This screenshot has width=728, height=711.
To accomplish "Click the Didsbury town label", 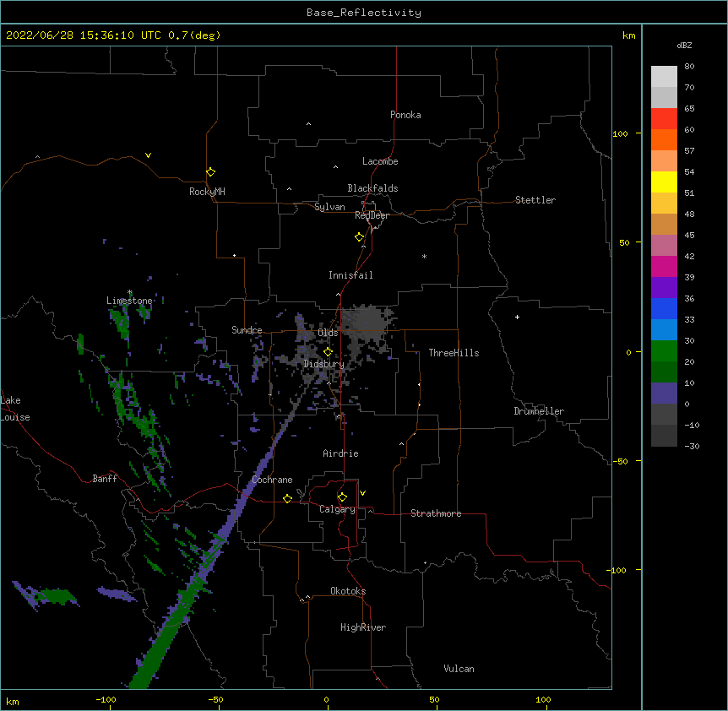I will tap(324, 364).
